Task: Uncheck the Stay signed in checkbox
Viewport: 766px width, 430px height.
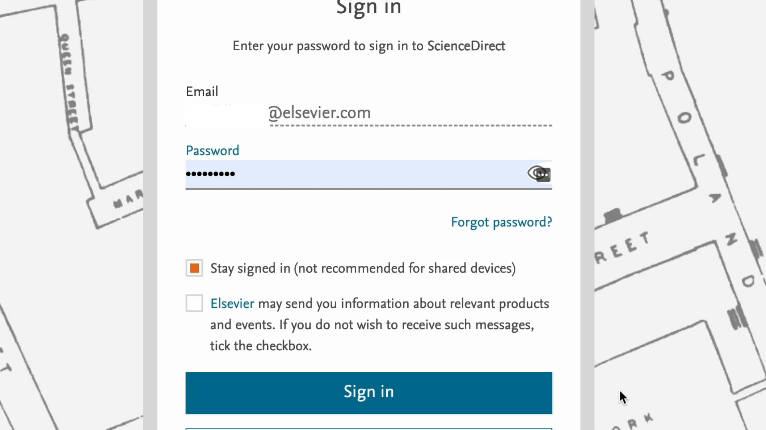Action: click(194, 268)
